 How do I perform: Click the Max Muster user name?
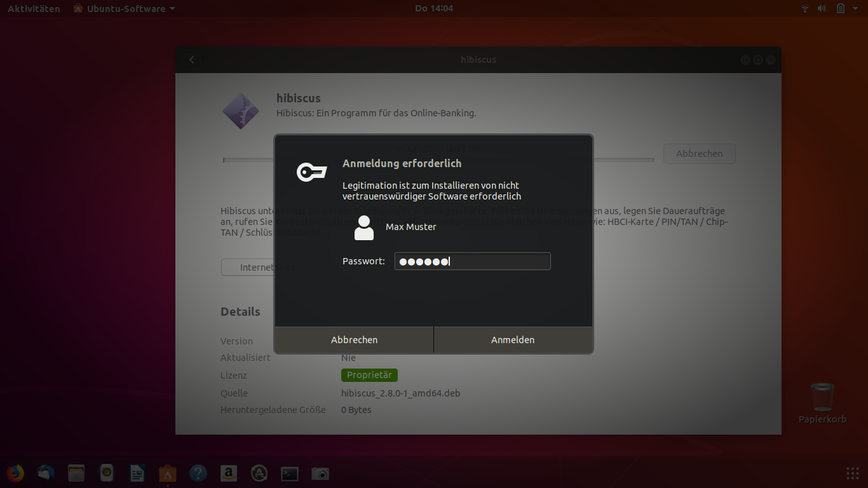411,227
